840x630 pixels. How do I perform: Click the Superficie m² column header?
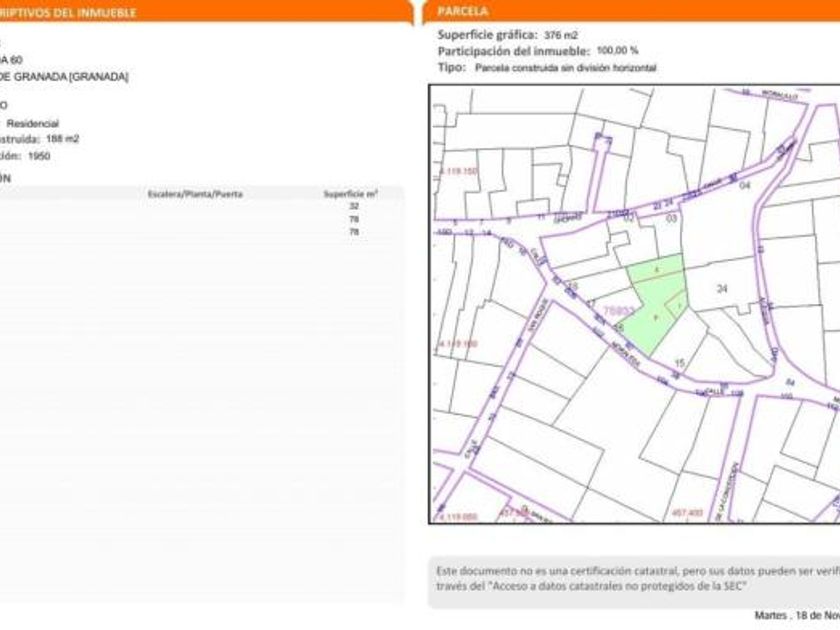click(350, 194)
